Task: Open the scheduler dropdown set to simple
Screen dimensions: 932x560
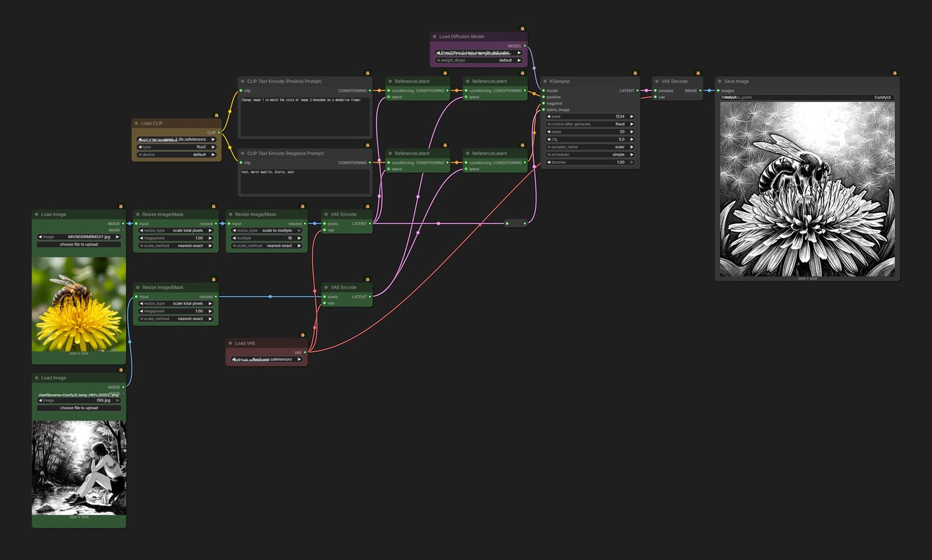Action: pos(590,155)
